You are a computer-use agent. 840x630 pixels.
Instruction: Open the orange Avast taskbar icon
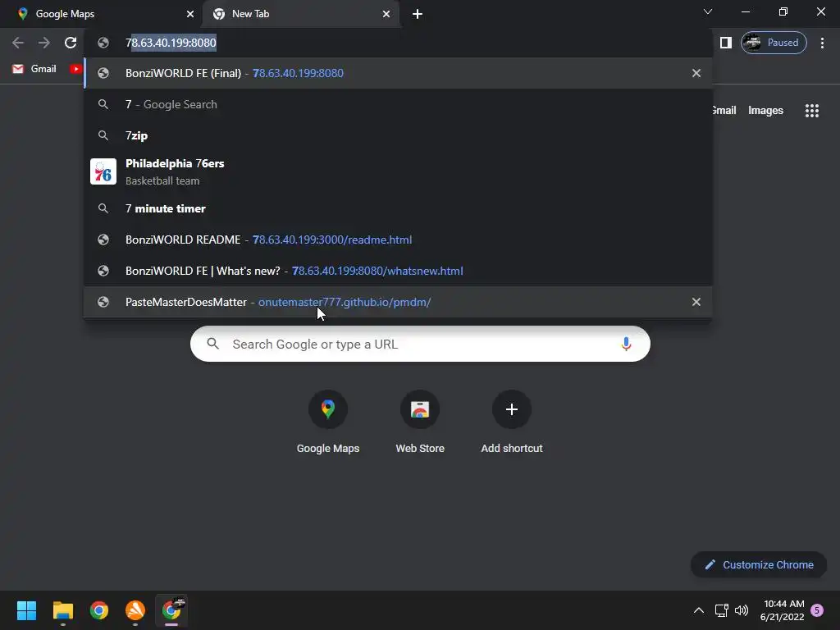[x=135, y=610]
